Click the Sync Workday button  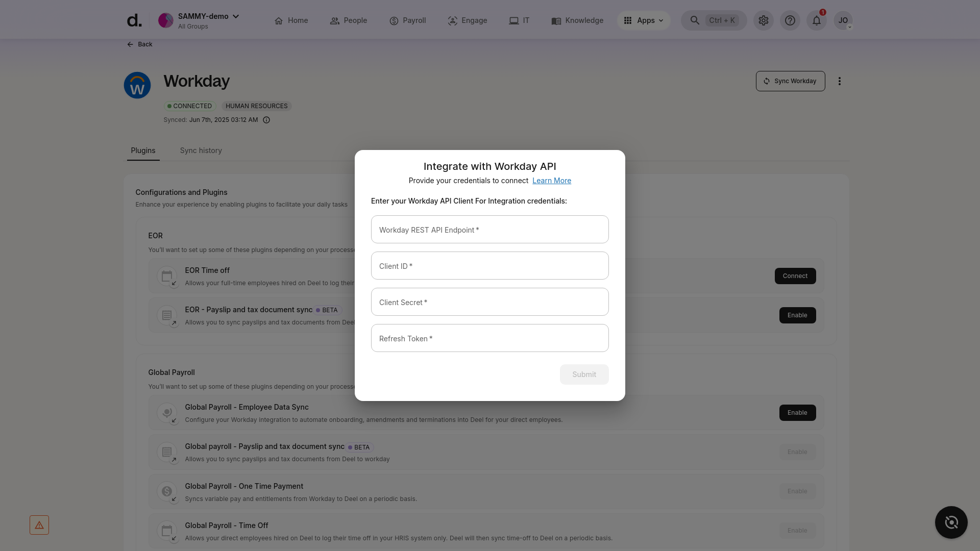pyautogui.click(x=790, y=81)
